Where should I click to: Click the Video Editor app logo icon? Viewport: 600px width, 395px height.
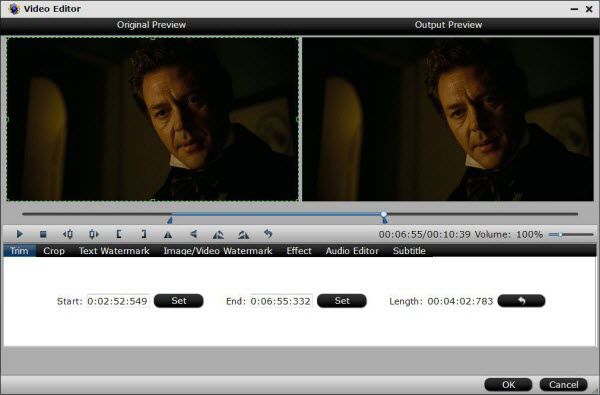click(x=14, y=9)
